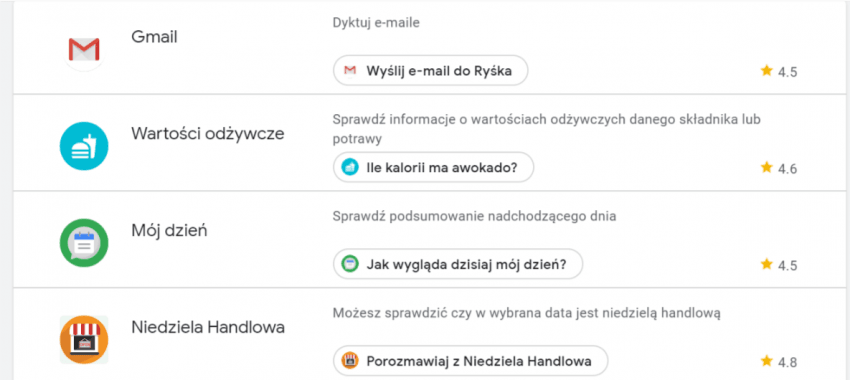Click small nutrition icon in awokado chip
This screenshot has height=380, width=850.
(x=350, y=167)
